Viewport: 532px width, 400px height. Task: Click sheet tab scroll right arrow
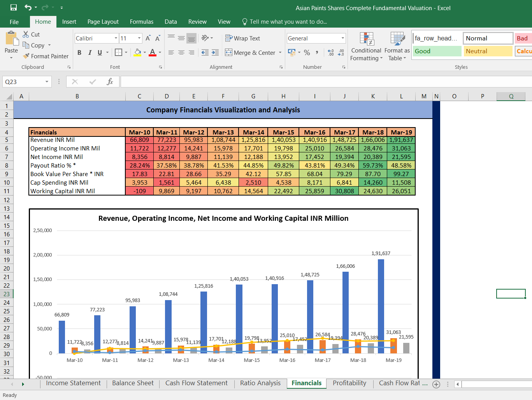click(23, 384)
